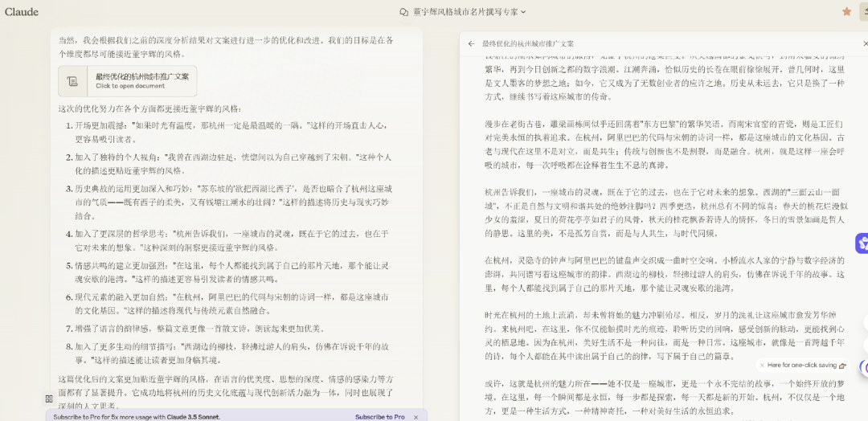Follow the 'Subscribe to Pro' link
The image size is (868, 421).
point(379,416)
